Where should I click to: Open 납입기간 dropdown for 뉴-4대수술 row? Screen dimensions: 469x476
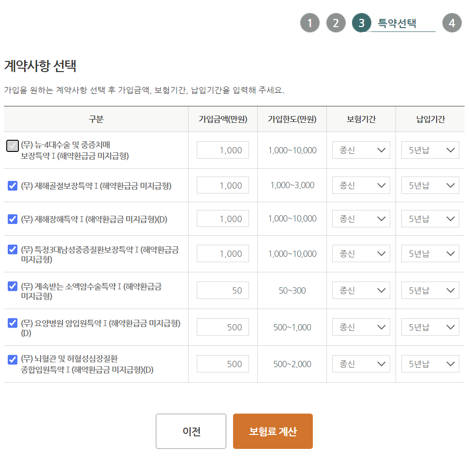430,150
